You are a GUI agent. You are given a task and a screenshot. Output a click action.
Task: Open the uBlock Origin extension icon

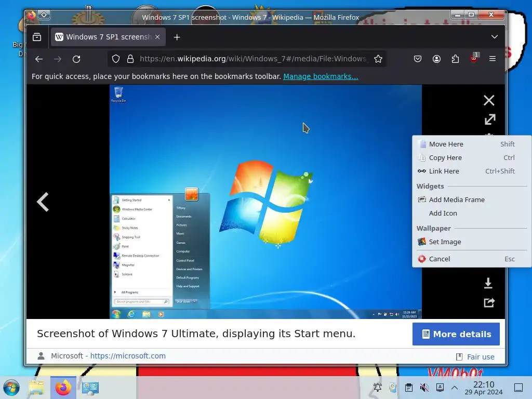point(474,58)
